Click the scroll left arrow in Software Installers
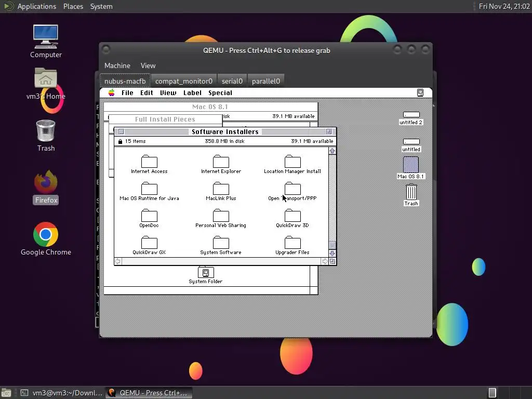532x399 pixels. pos(118,261)
